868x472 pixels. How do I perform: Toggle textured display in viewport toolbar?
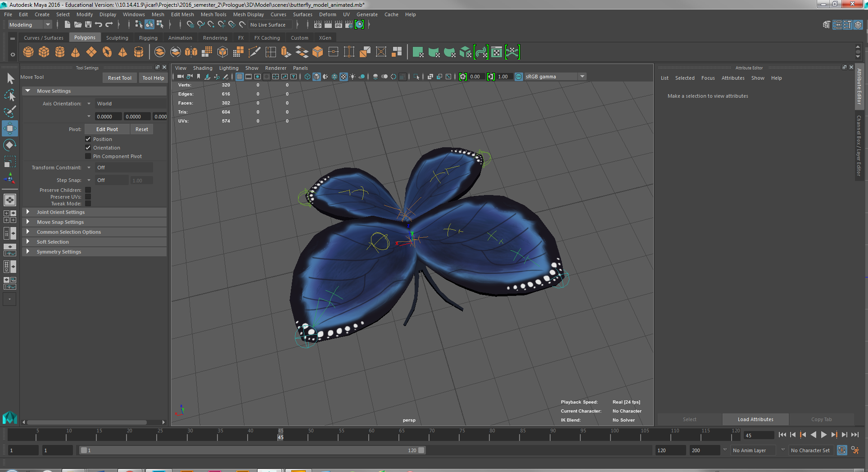[x=344, y=77]
